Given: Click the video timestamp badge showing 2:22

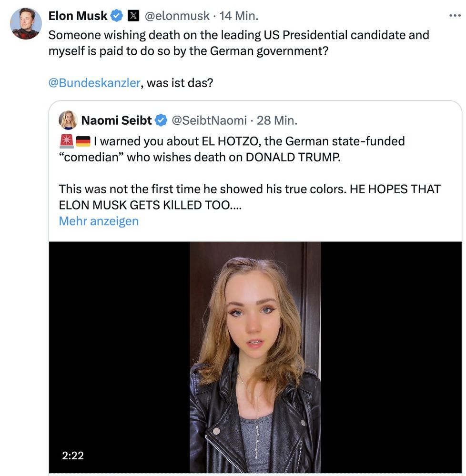Looking at the screenshot, I should pos(73,456).
